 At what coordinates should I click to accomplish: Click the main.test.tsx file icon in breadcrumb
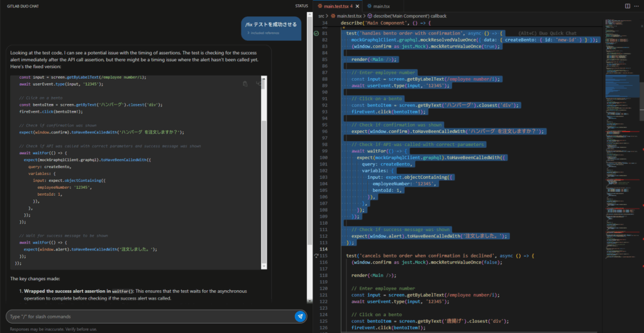(x=333, y=16)
